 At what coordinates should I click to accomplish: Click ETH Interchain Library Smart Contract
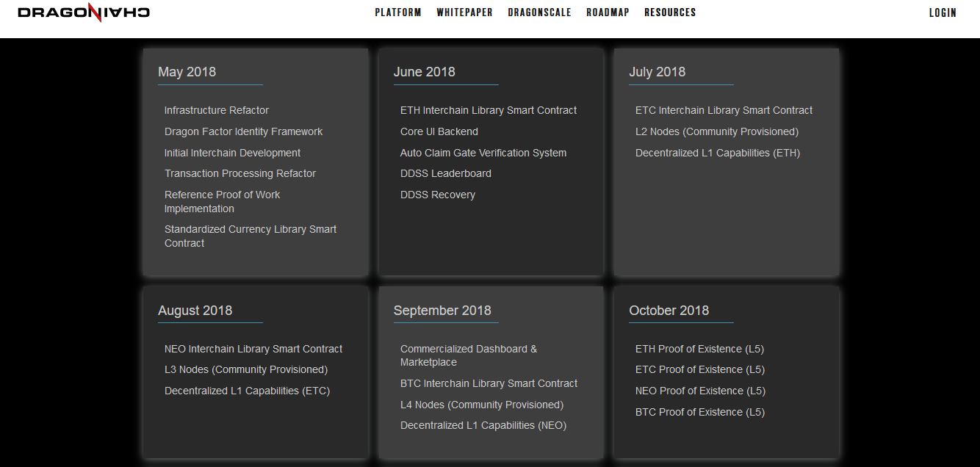click(489, 110)
